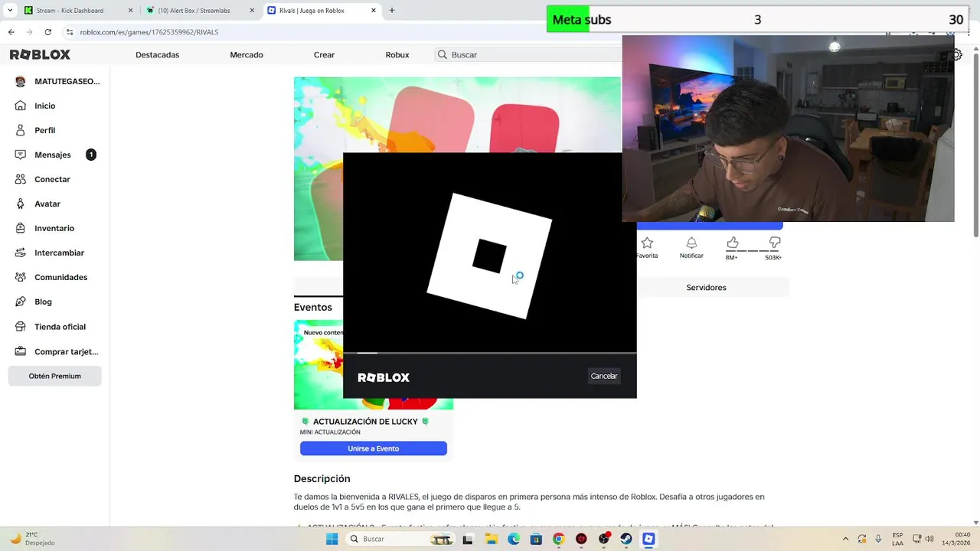980x551 pixels.
Task: Open a new browser tab
Action: (392, 11)
